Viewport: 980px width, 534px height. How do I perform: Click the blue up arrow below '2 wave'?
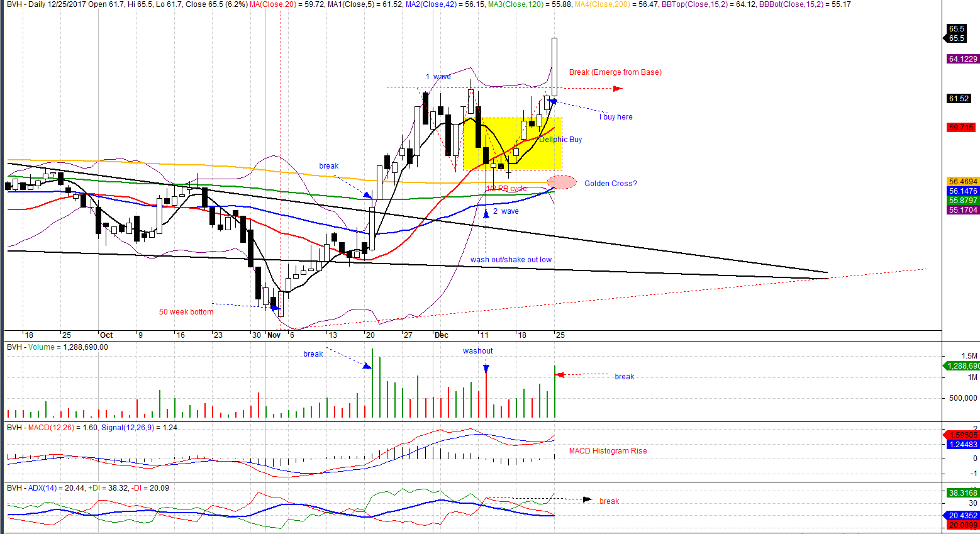(486, 214)
